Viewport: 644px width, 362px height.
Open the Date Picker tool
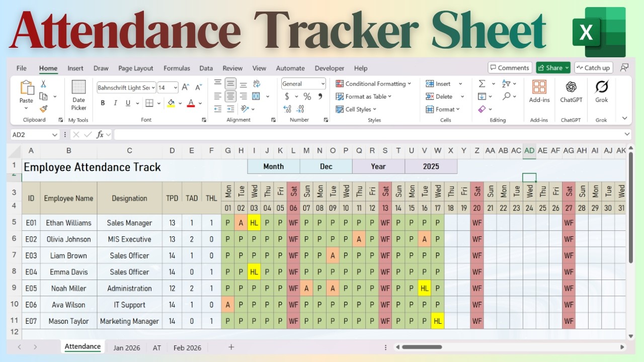pyautogui.click(x=78, y=95)
